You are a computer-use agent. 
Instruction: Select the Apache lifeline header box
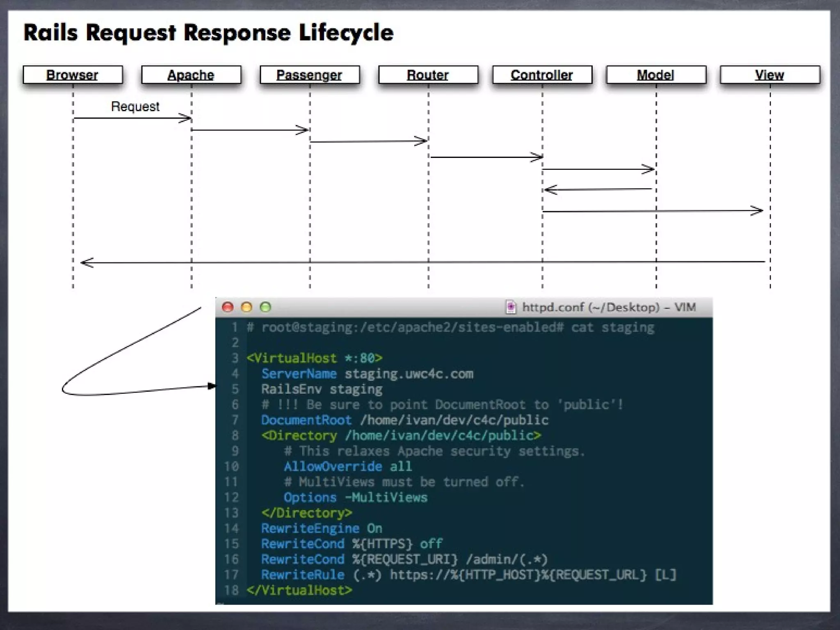(191, 75)
